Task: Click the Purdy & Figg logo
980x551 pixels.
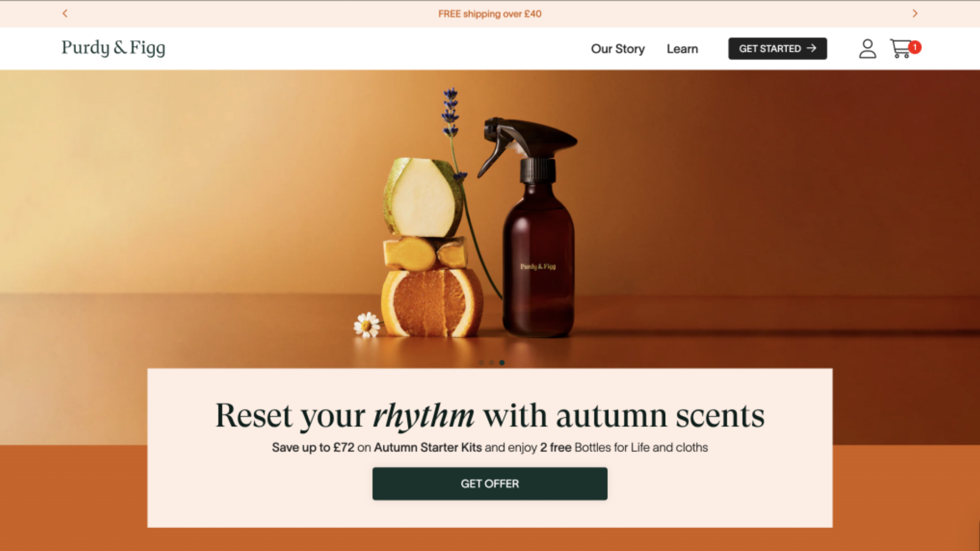Action: click(x=113, y=48)
